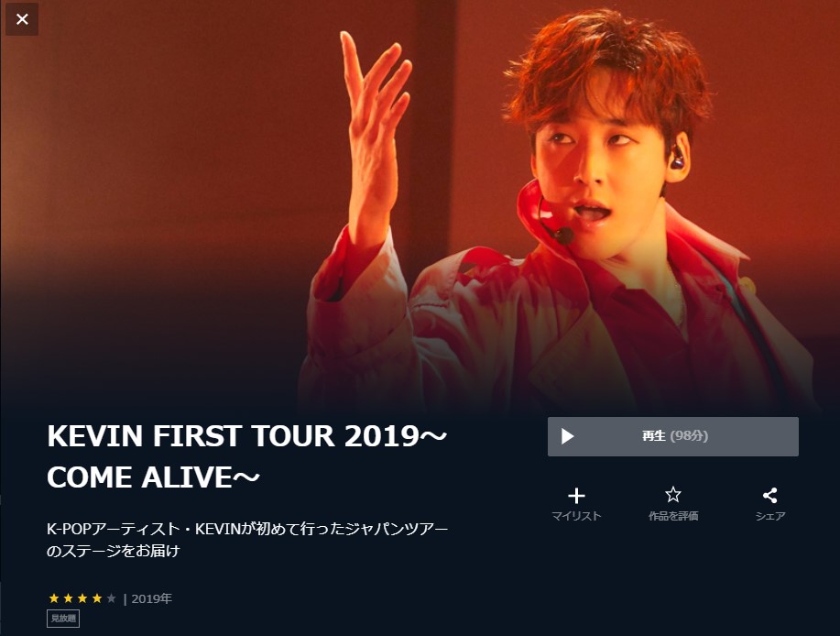840x636 pixels.
Task: Start playback via 再生 (98分) label
Action: 675,436
